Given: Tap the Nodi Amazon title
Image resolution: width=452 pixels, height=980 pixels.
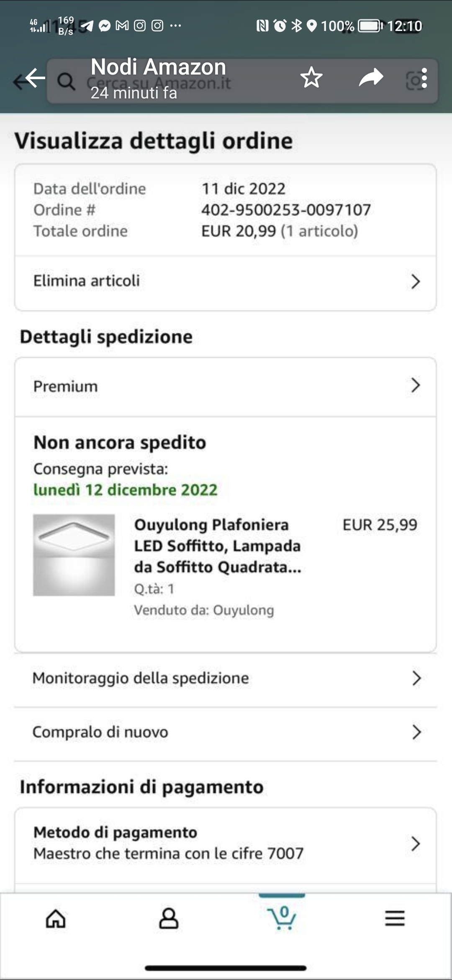Looking at the screenshot, I should point(158,67).
